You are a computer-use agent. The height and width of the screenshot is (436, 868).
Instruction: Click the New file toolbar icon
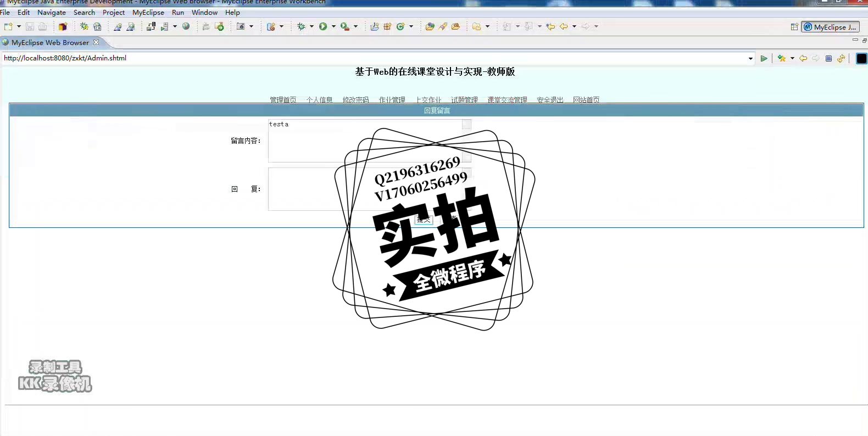pos(8,26)
